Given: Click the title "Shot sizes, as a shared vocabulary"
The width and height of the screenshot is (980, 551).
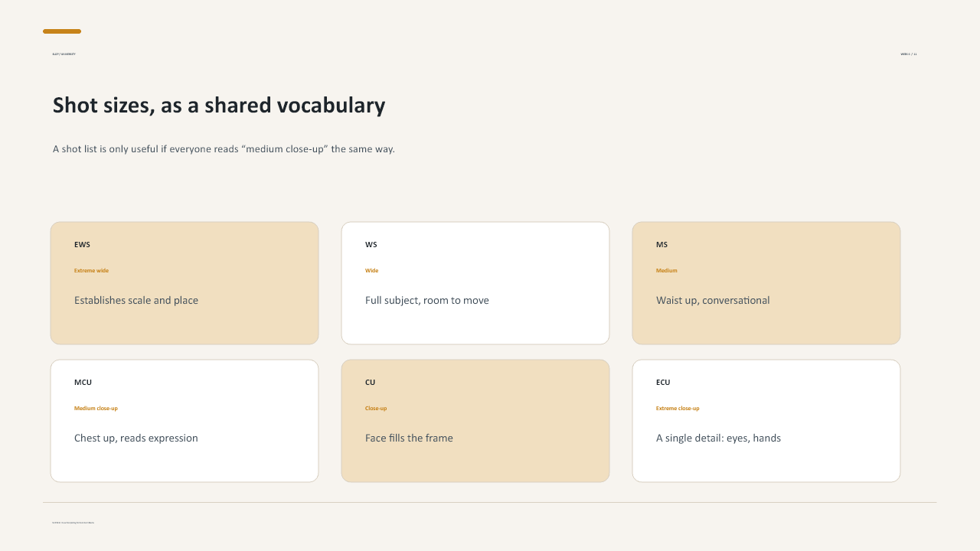Looking at the screenshot, I should [x=219, y=106].
